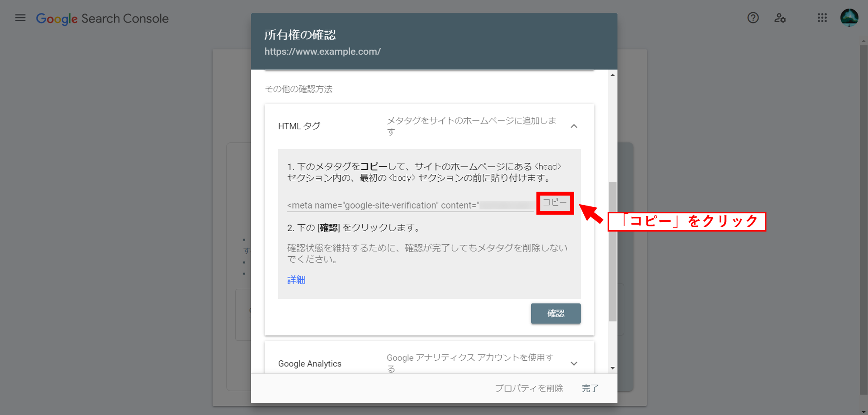This screenshot has height=415, width=868.
Task: Click the 所有権の確認 dialog title
Action: pyautogui.click(x=300, y=35)
